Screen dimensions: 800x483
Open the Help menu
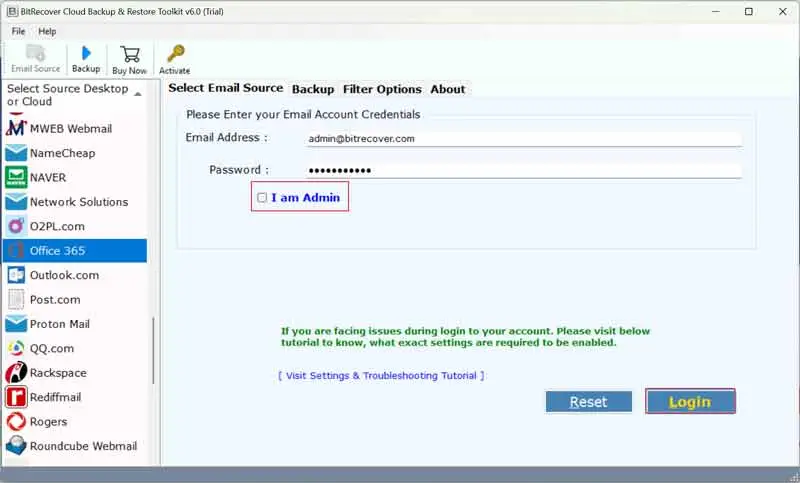pyautogui.click(x=47, y=31)
